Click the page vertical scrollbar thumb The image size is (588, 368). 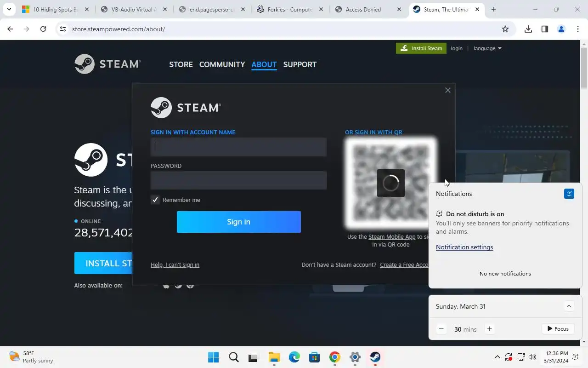click(x=584, y=68)
